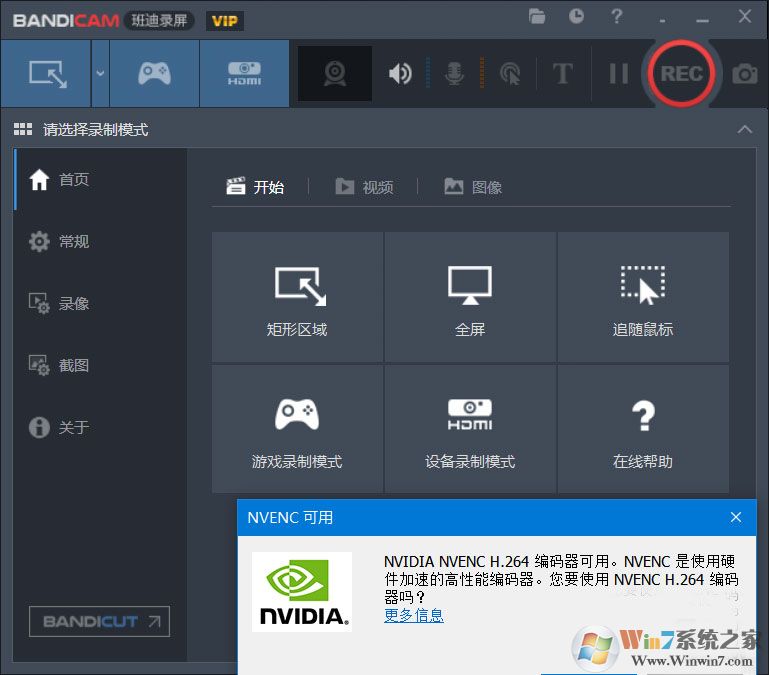Switch to the 图像 tab
769x675 pixels.
tap(473, 187)
